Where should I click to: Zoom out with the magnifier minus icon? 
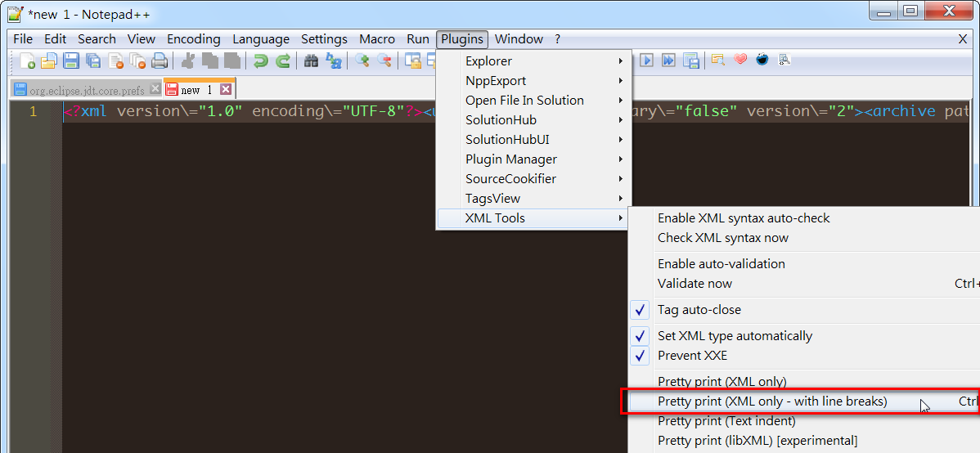click(x=384, y=61)
